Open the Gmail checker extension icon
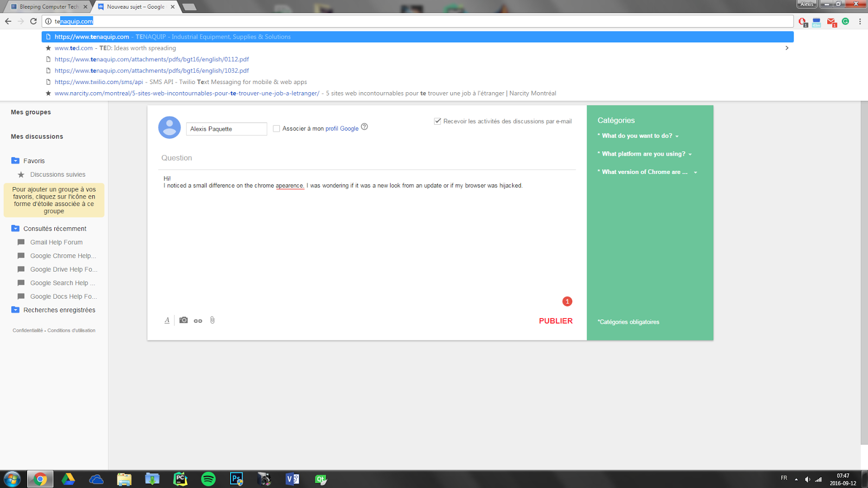 [831, 22]
